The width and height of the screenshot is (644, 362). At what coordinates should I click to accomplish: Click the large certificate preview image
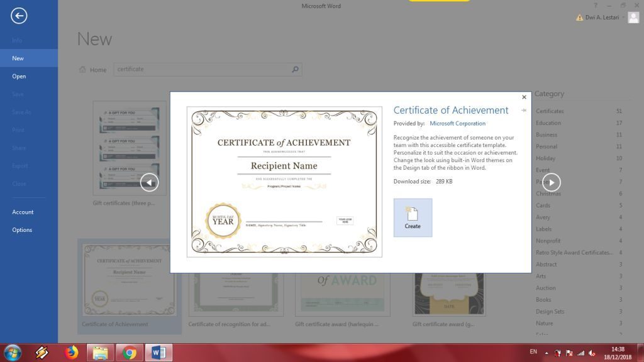pos(284,182)
